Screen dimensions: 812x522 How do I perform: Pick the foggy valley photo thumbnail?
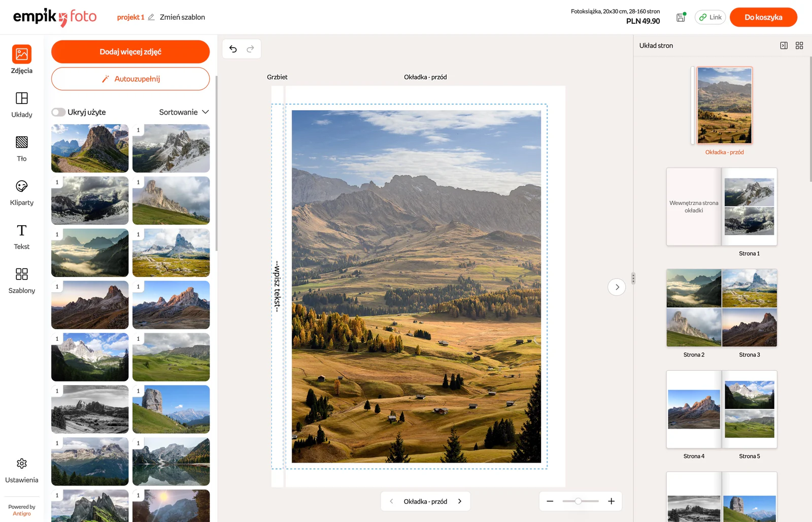click(90, 253)
